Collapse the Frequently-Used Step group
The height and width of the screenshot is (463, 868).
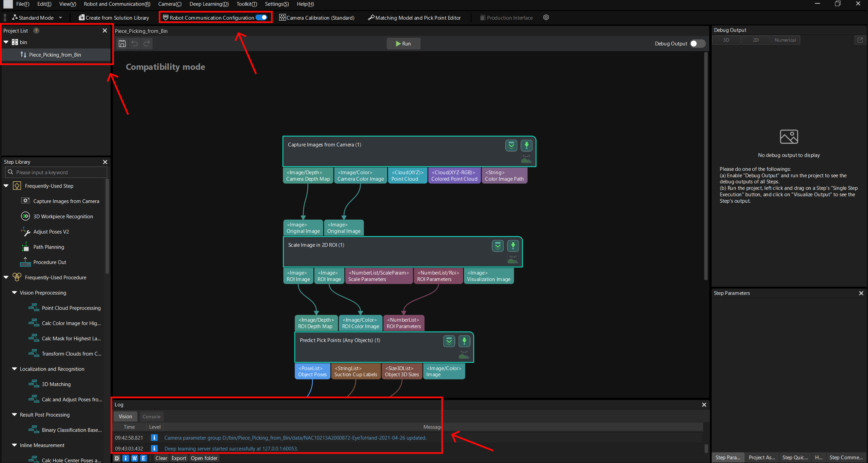pyautogui.click(x=6, y=186)
